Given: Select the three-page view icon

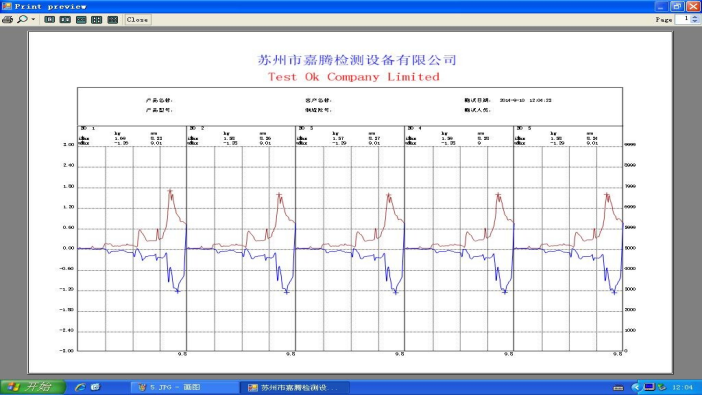Looking at the screenshot, I should click(x=81, y=20).
